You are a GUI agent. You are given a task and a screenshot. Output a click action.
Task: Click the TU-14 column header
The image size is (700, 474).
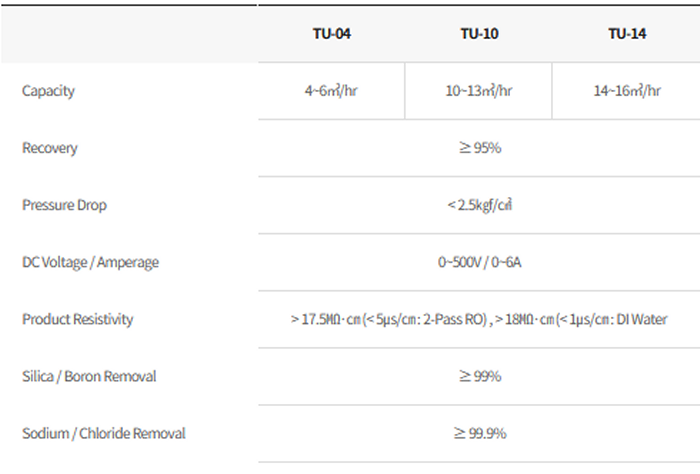tap(627, 34)
